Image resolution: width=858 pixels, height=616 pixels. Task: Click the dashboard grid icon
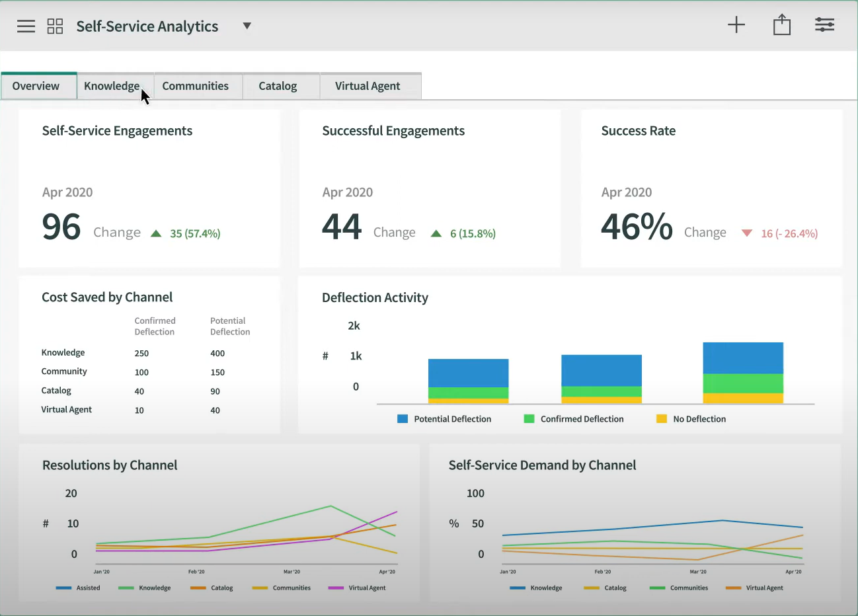55,26
